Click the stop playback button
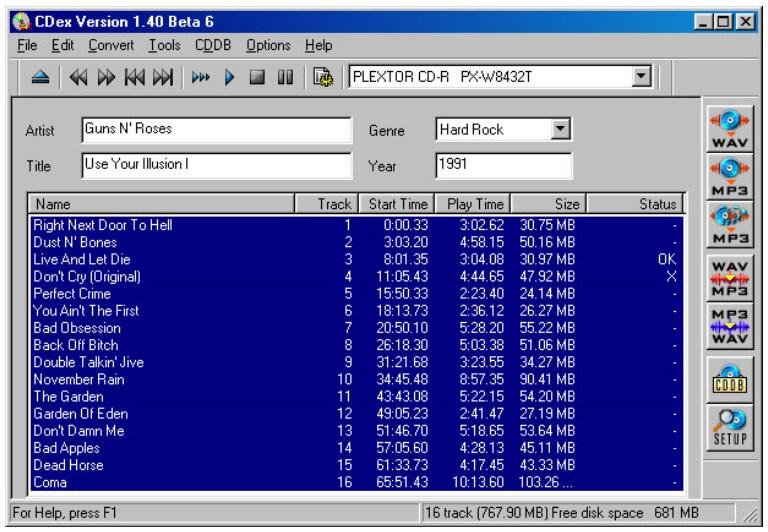768x532 pixels. (x=257, y=77)
